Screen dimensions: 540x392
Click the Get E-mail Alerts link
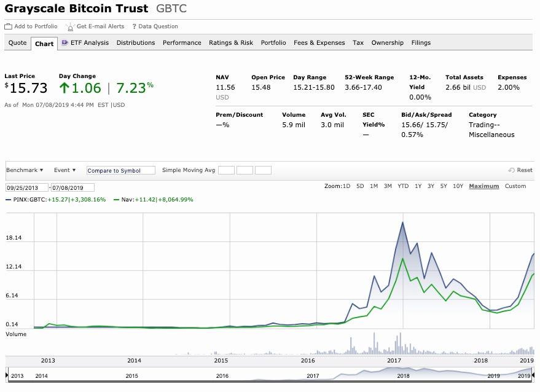click(x=100, y=26)
